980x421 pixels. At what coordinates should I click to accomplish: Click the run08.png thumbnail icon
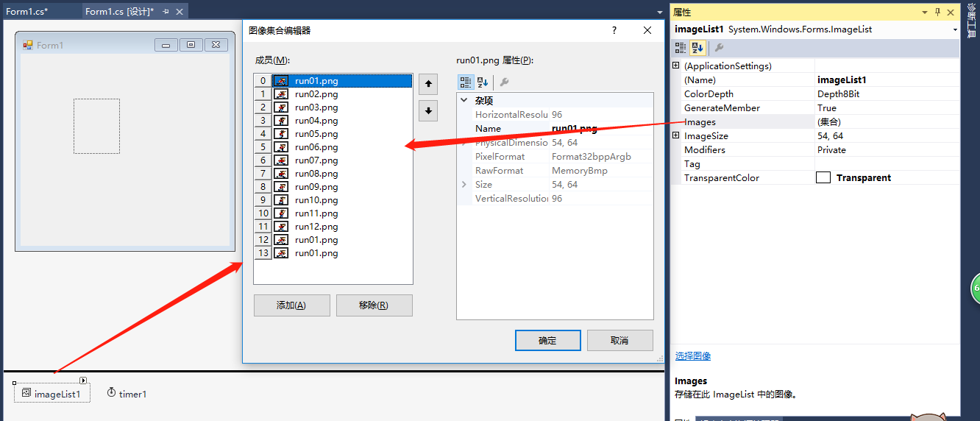(x=281, y=174)
